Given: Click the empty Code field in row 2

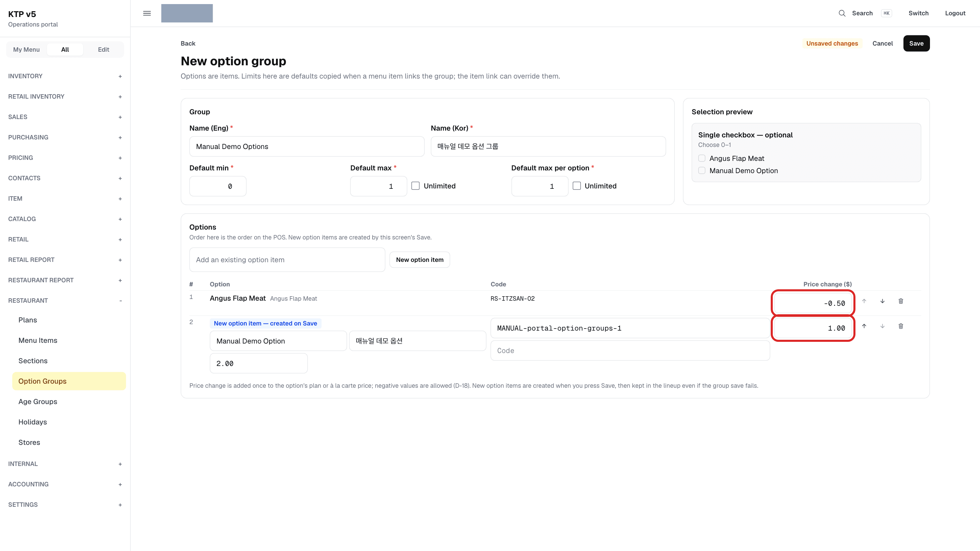Looking at the screenshot, I should pos(630,351).
